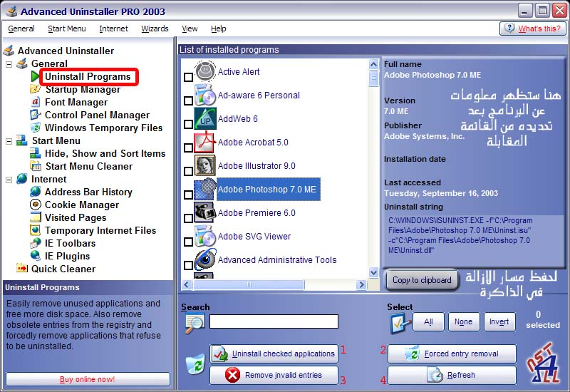Click the What's this? help button

point(533,29)
